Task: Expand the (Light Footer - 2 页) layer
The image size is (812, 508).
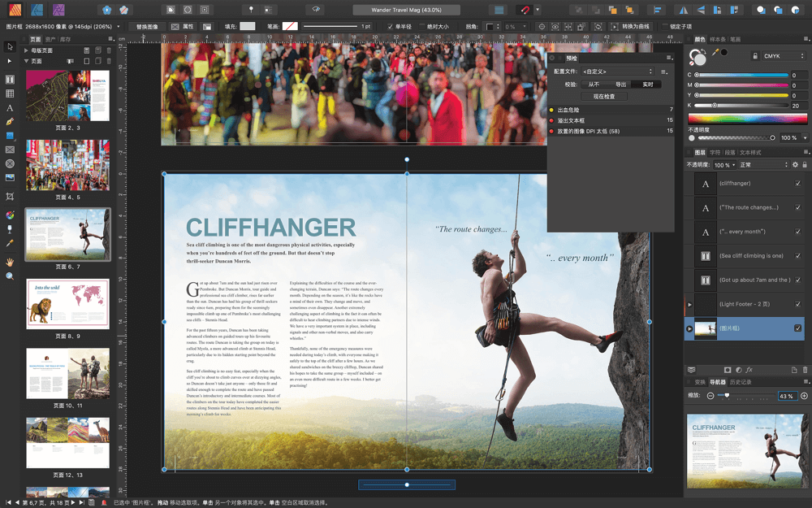Action: pyautogui.click(x=689, y=304)
